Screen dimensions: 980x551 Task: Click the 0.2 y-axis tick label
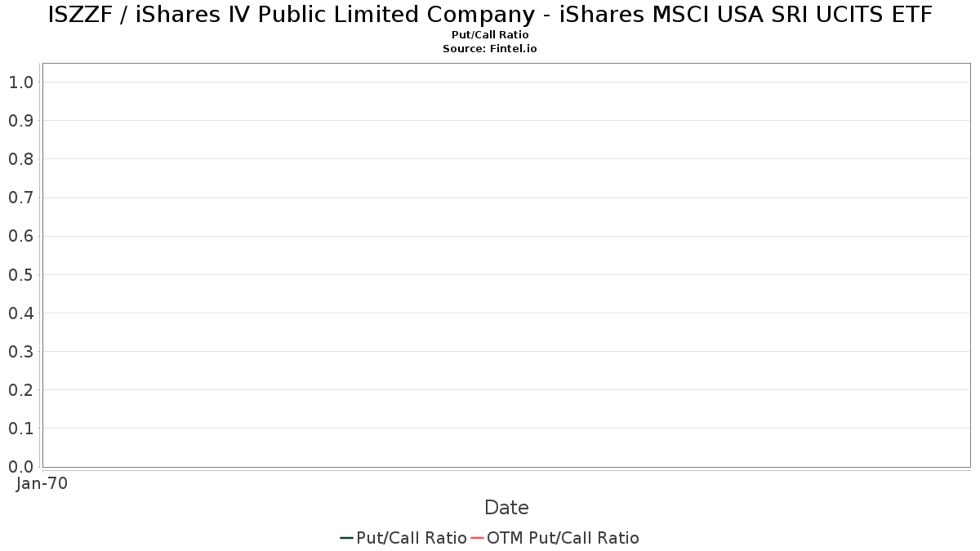(20, 390)
